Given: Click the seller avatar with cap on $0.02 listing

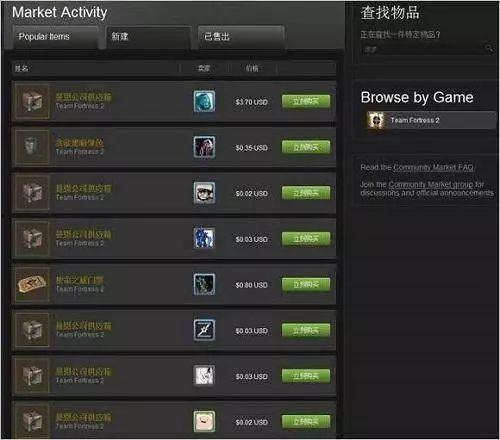Looking at the screenshot, I should tap(204, 192).
